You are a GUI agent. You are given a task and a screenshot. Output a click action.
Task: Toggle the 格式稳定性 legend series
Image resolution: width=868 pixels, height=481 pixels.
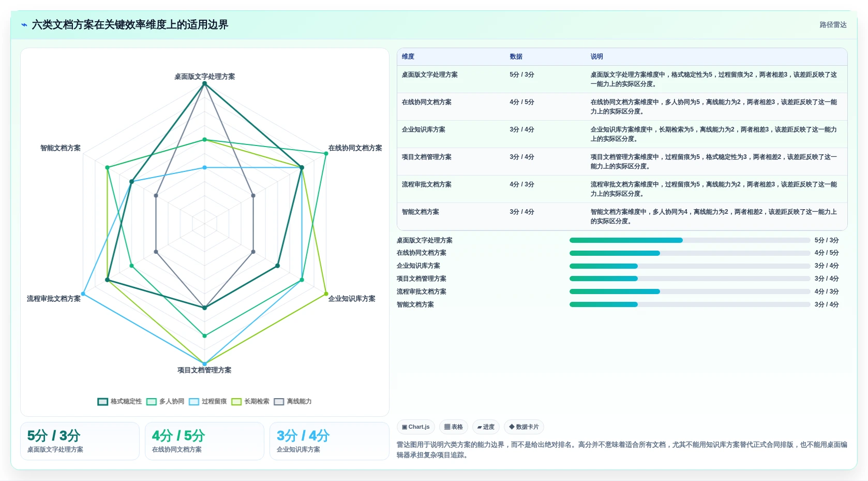119,401
